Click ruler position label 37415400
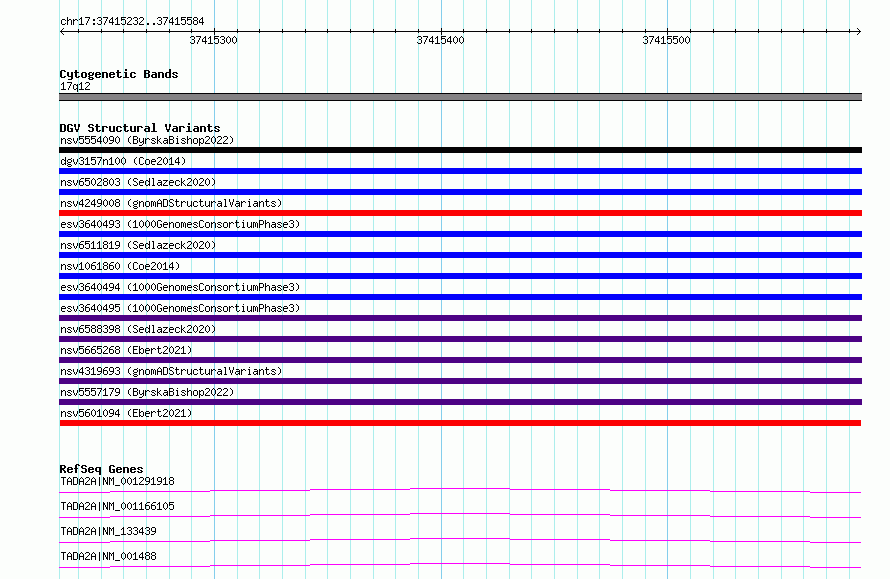This screenshot has width=890, height=579. pyautogui.click(x=440, y=40)
